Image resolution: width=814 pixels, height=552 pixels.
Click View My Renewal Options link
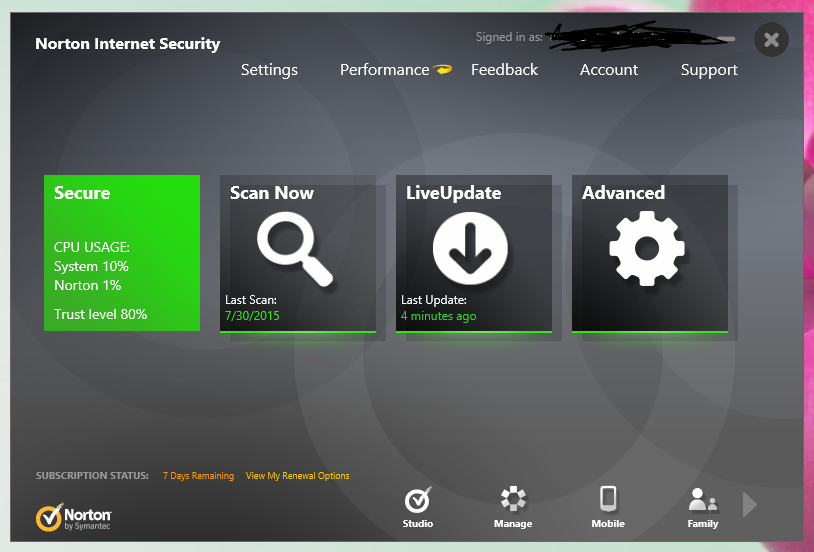point(297,476)
